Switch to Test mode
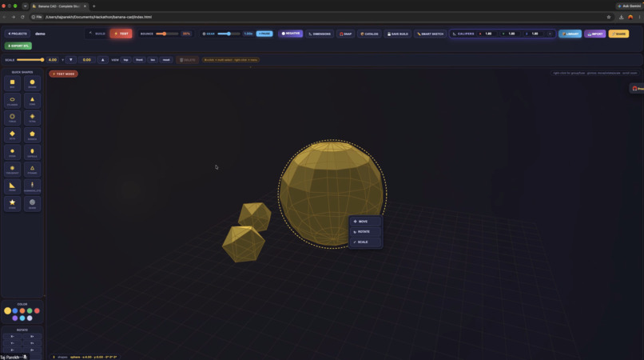 pyautogui.click(x=121, y=34)
